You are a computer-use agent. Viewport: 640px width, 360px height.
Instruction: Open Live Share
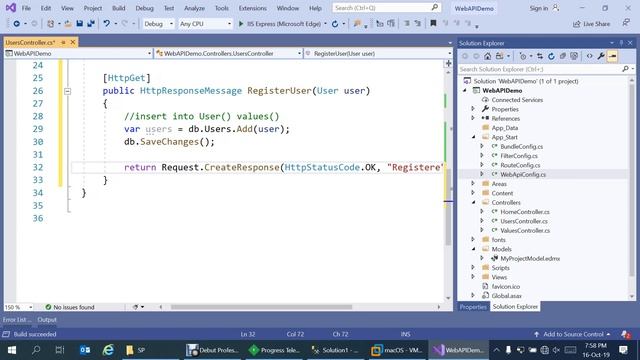(591, 24)
